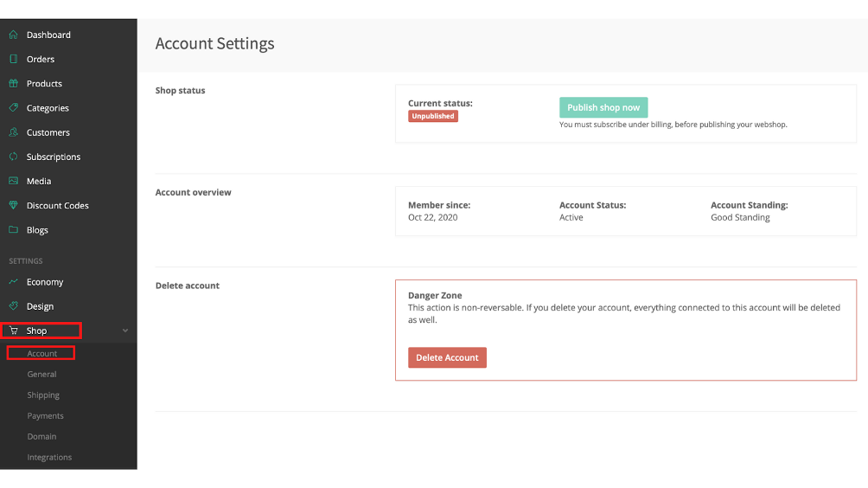Screen dimensions: 868x488
Task: Select the General submenu item
Action: (42, 374)
